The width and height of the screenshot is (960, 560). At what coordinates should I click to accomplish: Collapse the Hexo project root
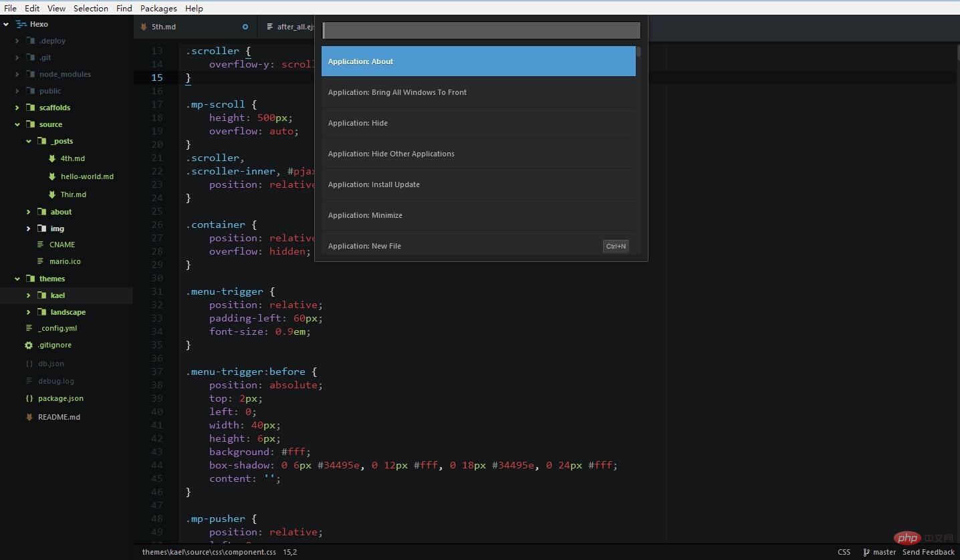(6, 24)
